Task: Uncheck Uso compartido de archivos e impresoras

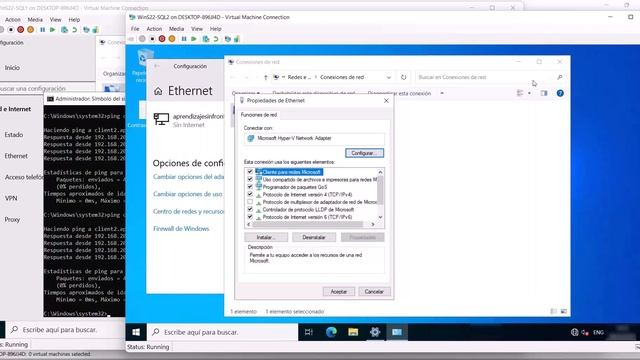Action: pos(250,179)
